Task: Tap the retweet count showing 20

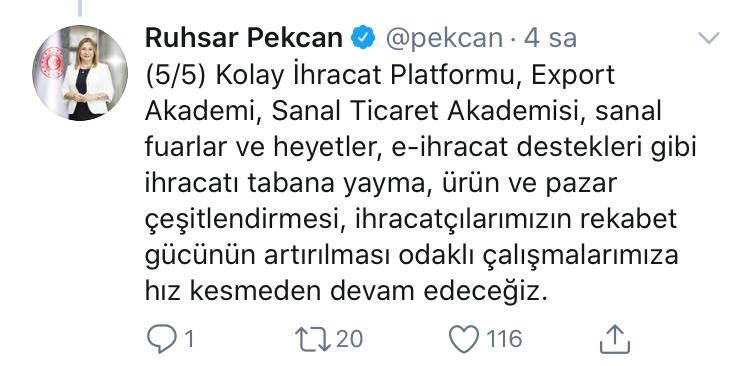Action: (349, 339)
